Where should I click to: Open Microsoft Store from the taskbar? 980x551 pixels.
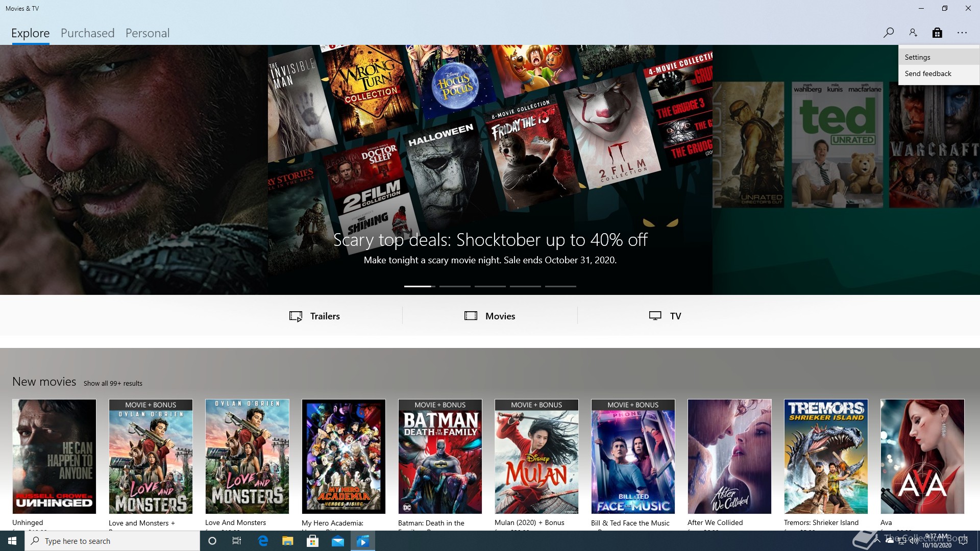coord(313,541)
